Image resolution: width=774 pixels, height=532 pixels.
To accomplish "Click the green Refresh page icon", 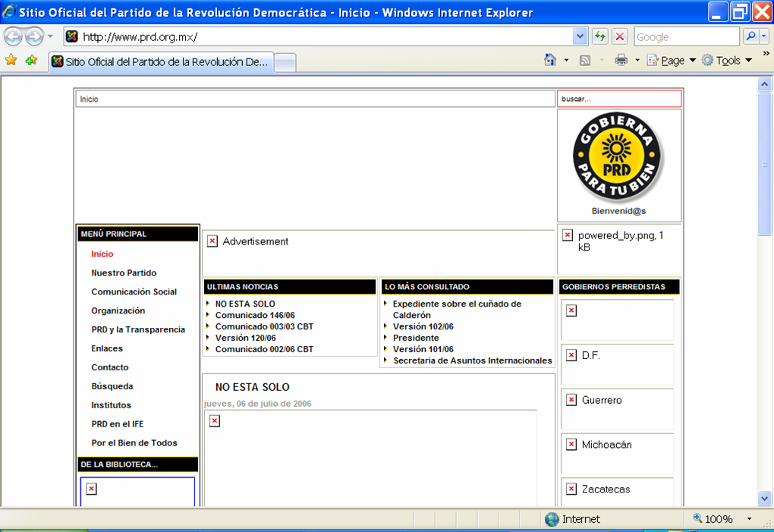I will click(599, 36).
